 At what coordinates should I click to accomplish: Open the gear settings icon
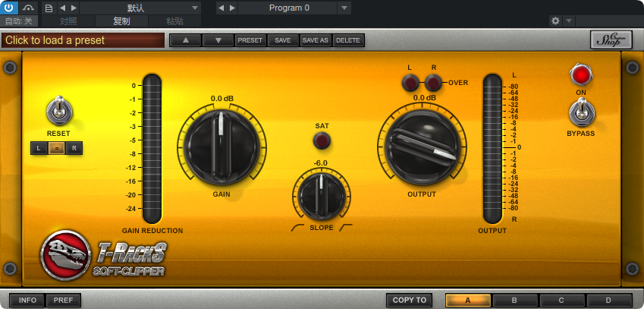[555, 21]
